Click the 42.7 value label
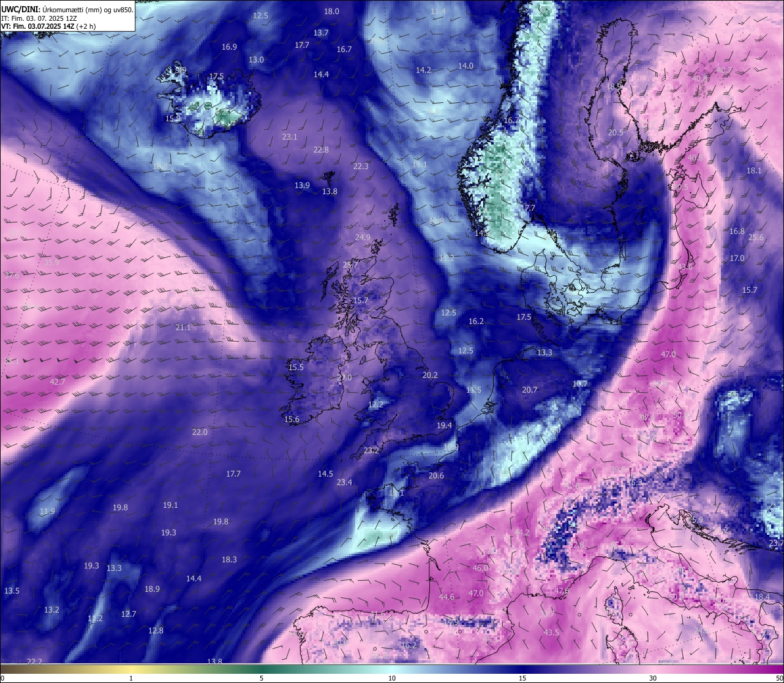 [x=57, y=382]
